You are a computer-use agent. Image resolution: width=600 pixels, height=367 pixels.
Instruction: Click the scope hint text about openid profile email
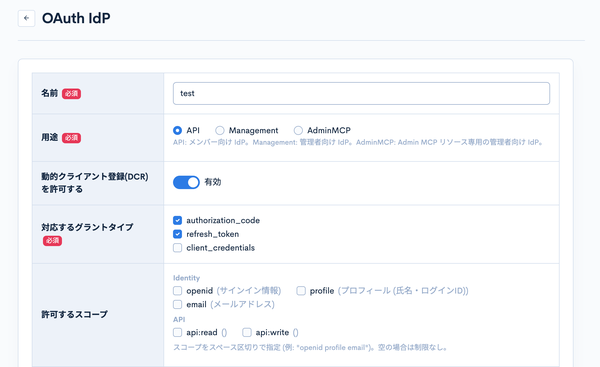(x=310, y=347)
